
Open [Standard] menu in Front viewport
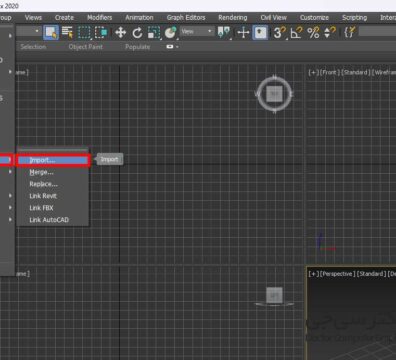click(356, 72)
